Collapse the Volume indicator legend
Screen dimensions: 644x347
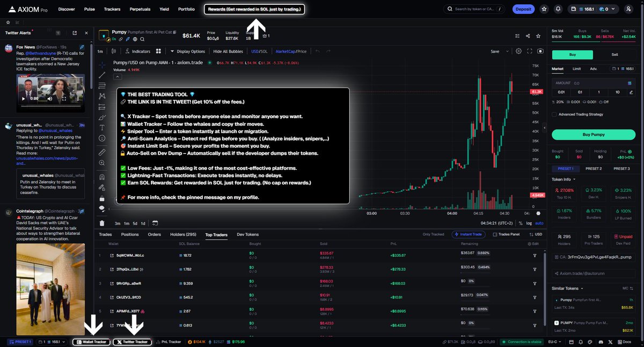click(x=116, y=77)
